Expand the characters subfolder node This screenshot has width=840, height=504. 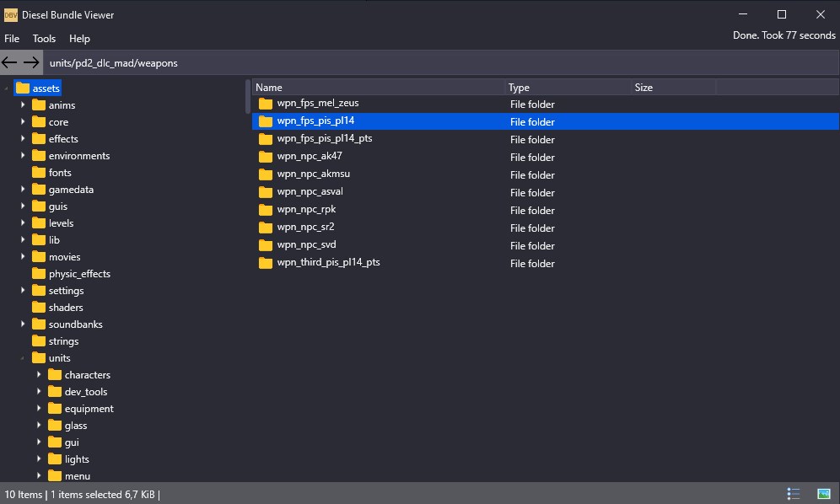(40, 375)
